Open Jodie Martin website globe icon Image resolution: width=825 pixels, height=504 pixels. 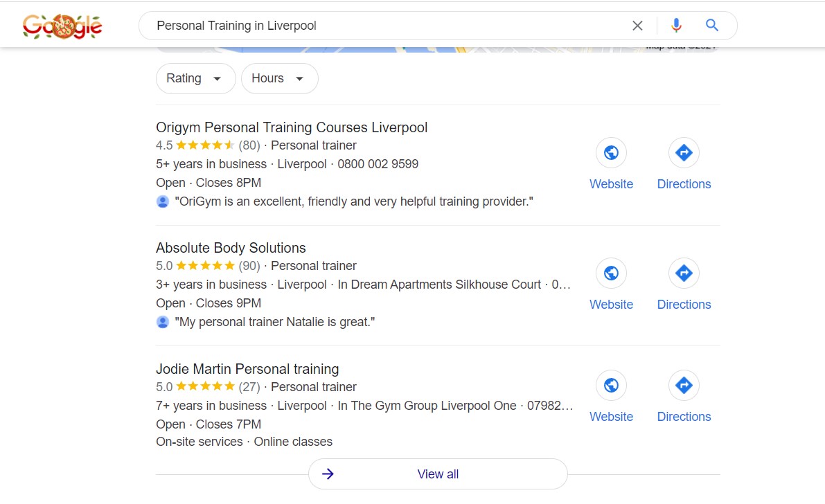point(611,386)
